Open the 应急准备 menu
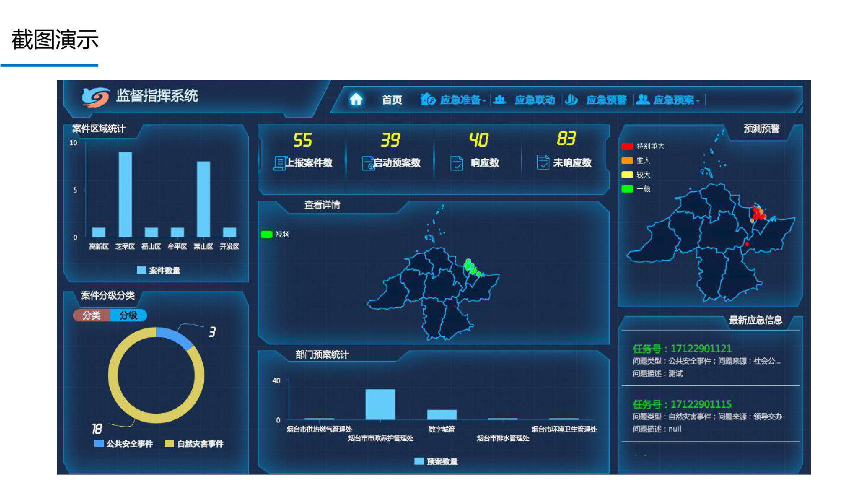 460,100
